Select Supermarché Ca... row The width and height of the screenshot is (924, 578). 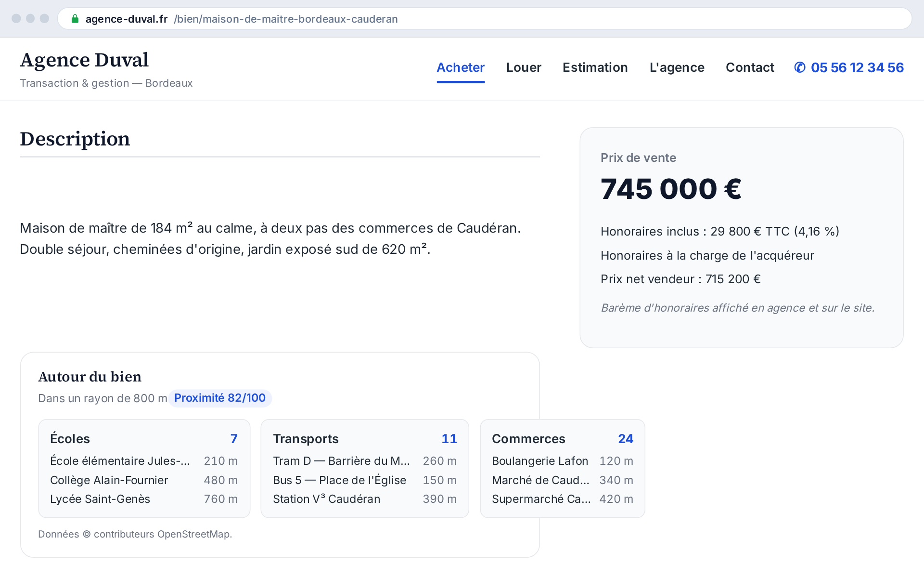point(563,499)
